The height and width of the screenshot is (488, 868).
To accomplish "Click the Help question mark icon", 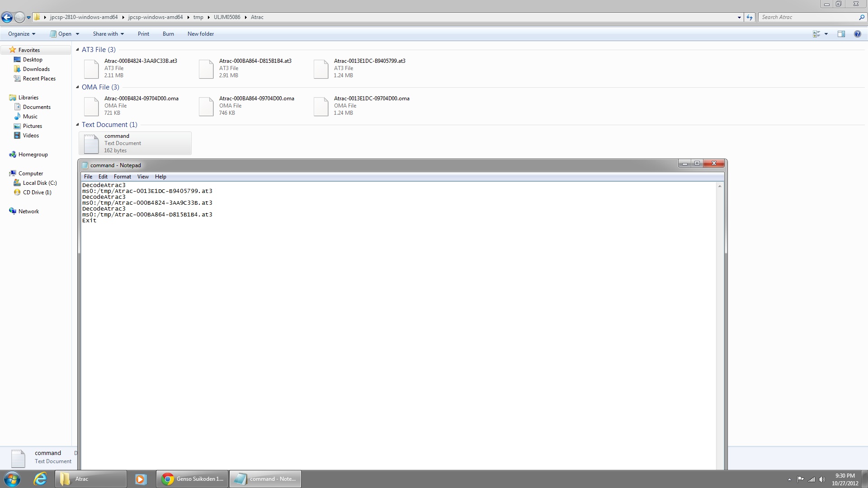I will click(x=857, y=34).
